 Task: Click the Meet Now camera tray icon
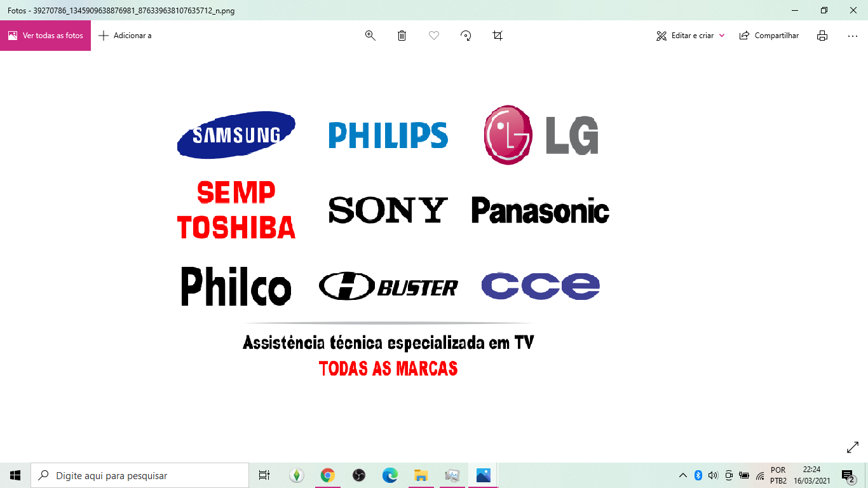729,475
